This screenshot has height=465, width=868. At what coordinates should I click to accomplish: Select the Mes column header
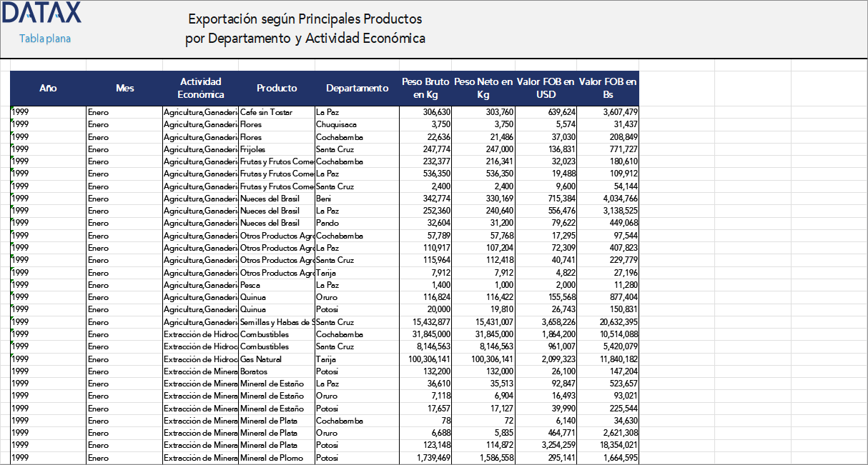124,88
